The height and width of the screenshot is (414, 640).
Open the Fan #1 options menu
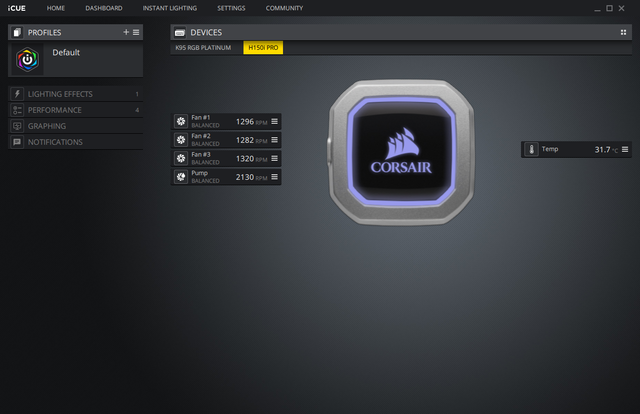(274, 121)
